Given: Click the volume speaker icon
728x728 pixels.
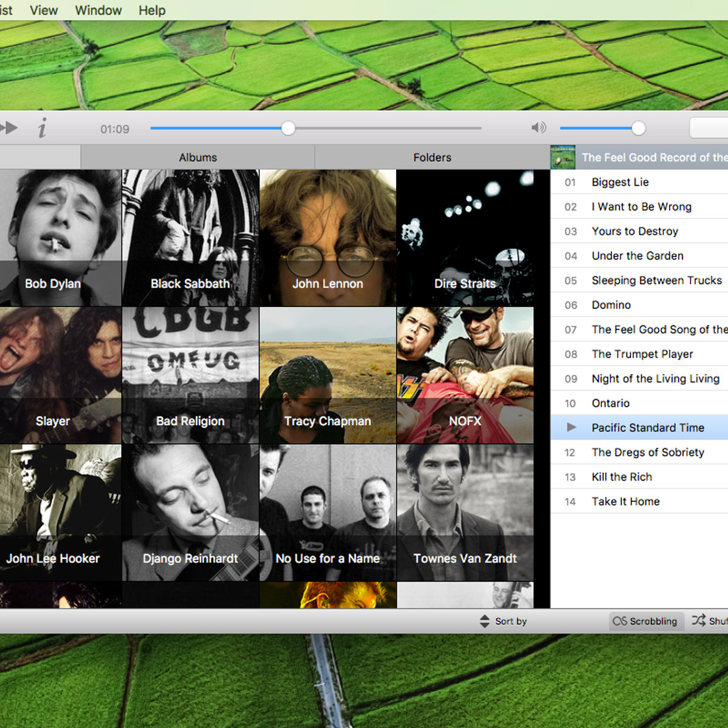Looking at the screenshot, I should 538,127.
